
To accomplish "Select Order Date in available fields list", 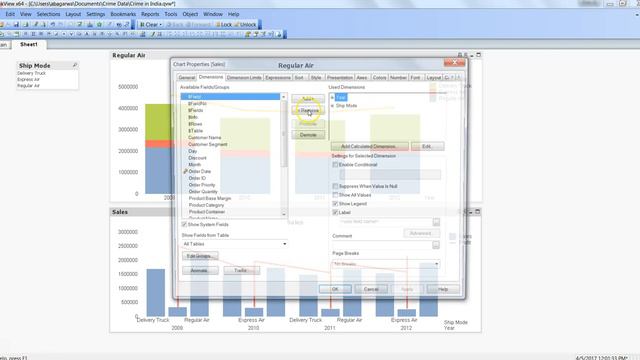I will click(200, 171).
